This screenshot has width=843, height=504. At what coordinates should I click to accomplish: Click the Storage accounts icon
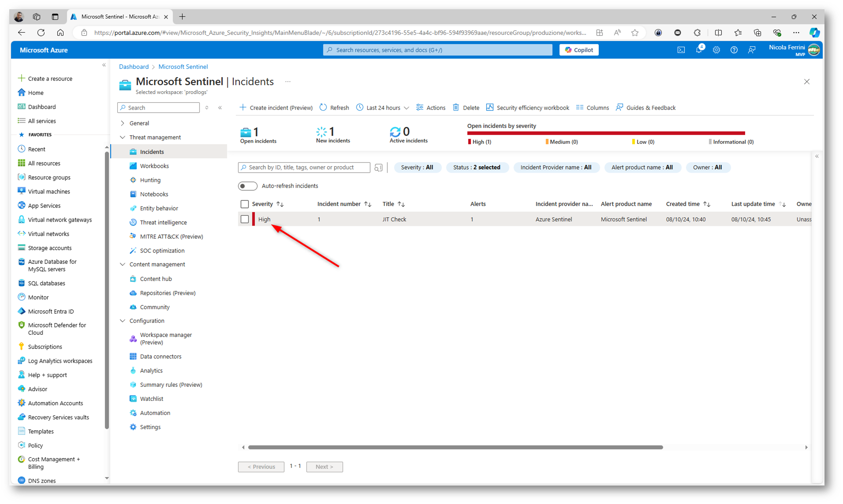(x=21, y=248)
